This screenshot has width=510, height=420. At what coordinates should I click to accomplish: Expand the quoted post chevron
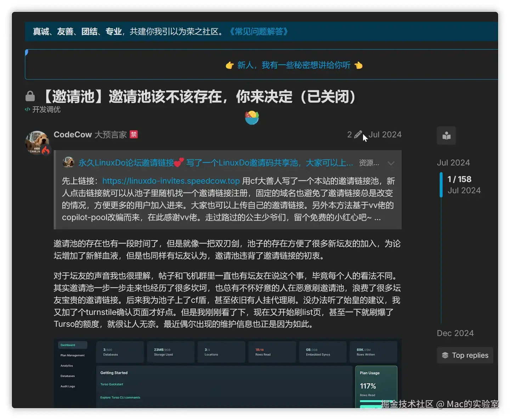[x=391, y=163]
